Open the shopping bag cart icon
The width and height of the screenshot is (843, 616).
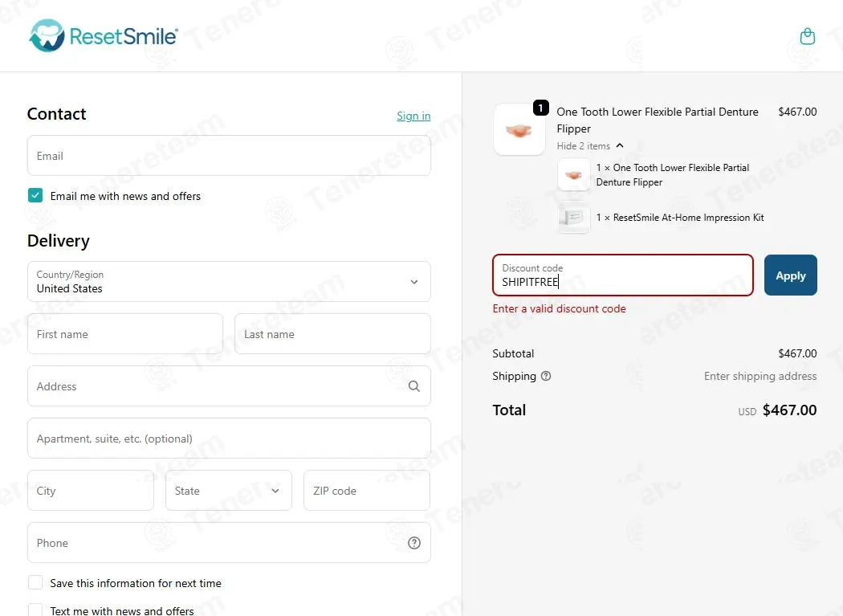(x=808, y=36)
